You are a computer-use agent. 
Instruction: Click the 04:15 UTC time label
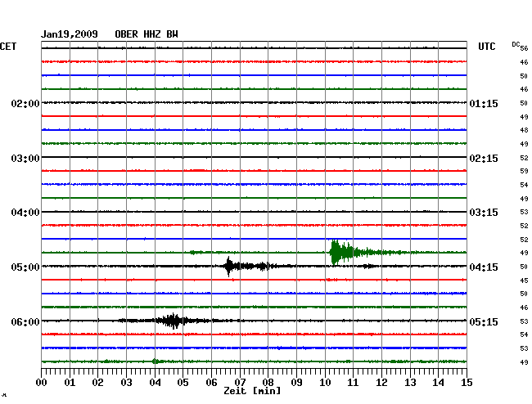(x=484, y=267)
